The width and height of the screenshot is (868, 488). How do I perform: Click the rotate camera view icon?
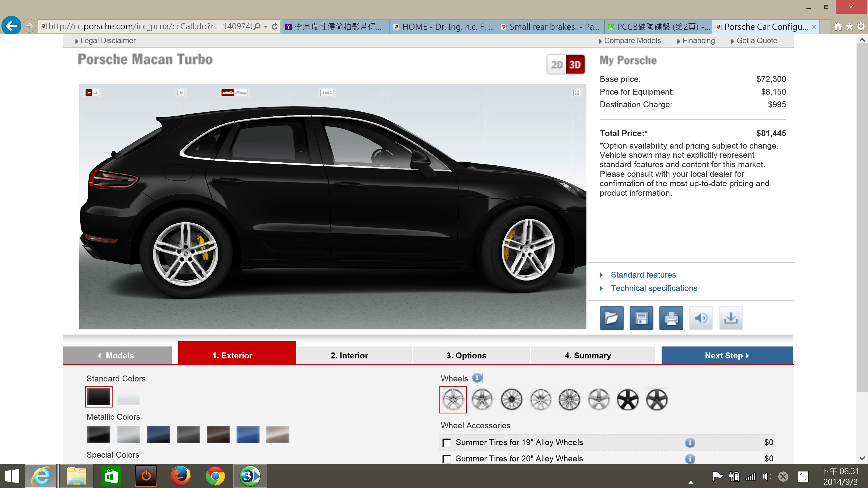(327, 92)
